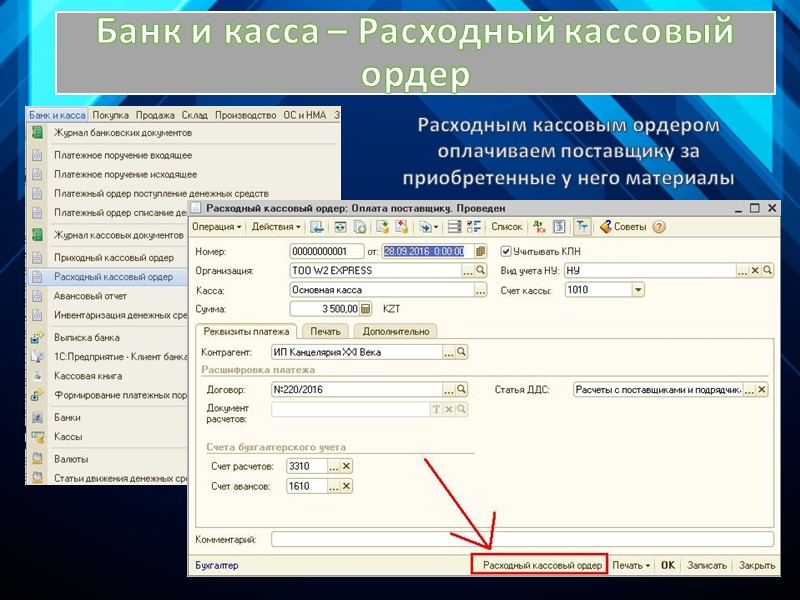Open the date calendar picker icon
The image size is (800, 600).
[480, 251]
